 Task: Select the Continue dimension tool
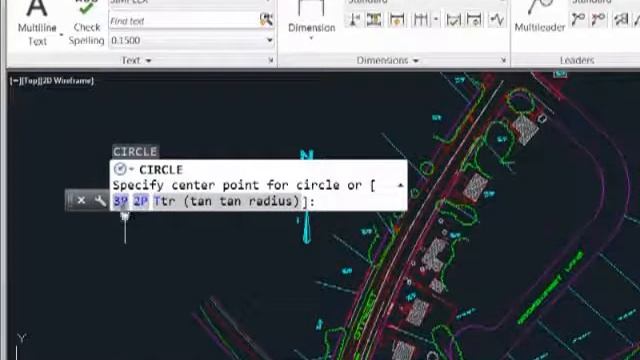420,19
